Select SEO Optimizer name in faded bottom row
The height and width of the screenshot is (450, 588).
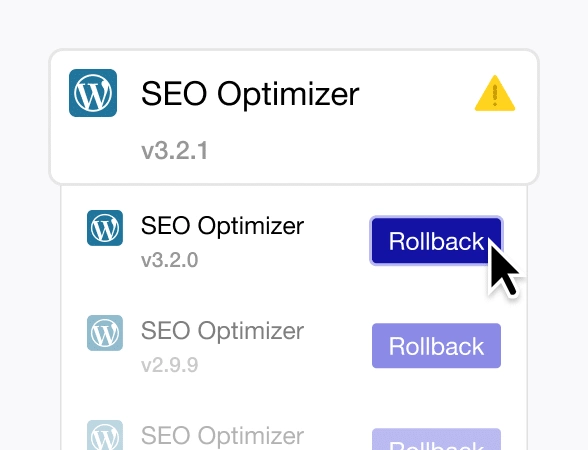coord(222,436)
